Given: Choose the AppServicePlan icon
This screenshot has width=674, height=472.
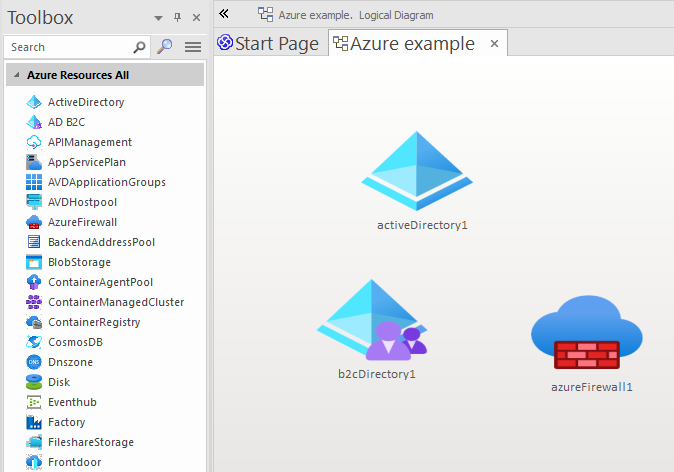Looking at the screenshot, I should point(34,162).
